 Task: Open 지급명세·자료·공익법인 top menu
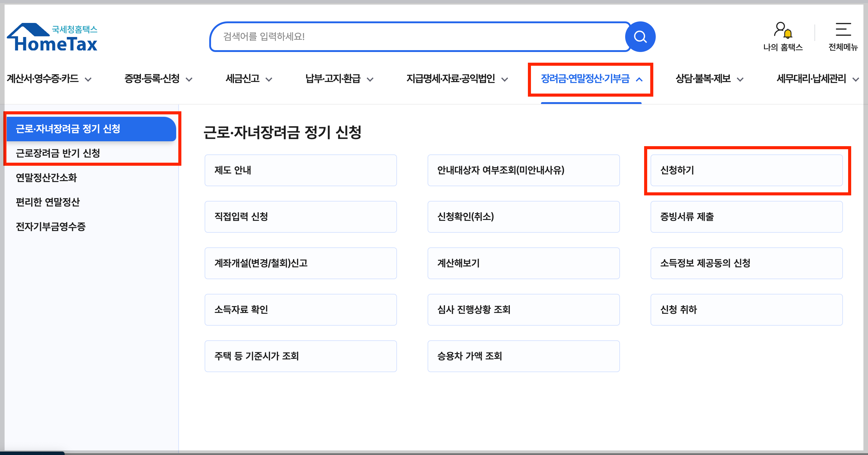pyautogui.click(x=451, y=79)
